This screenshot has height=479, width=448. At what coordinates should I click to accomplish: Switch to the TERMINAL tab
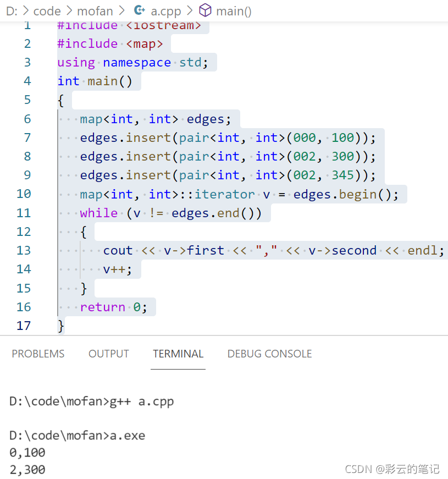(178, 354)
